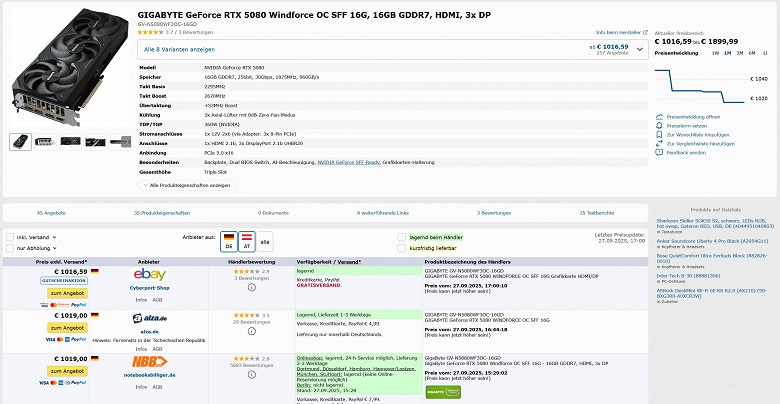Click the feedback speech bubble icon
The width and height of the screenshot is (780, 404).
[660, 153]
